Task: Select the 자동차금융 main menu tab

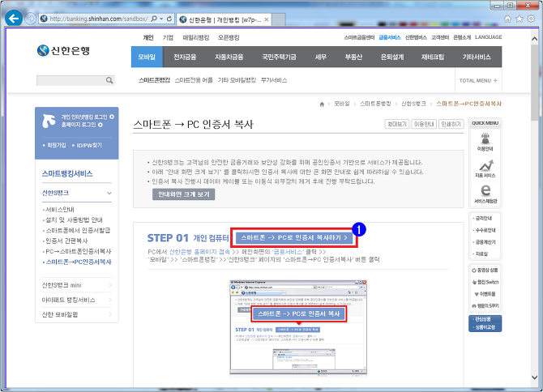Action: [229, 57]
